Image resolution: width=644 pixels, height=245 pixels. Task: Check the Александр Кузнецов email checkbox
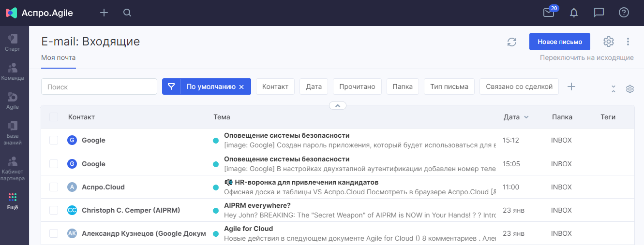[x=54, y=233]
